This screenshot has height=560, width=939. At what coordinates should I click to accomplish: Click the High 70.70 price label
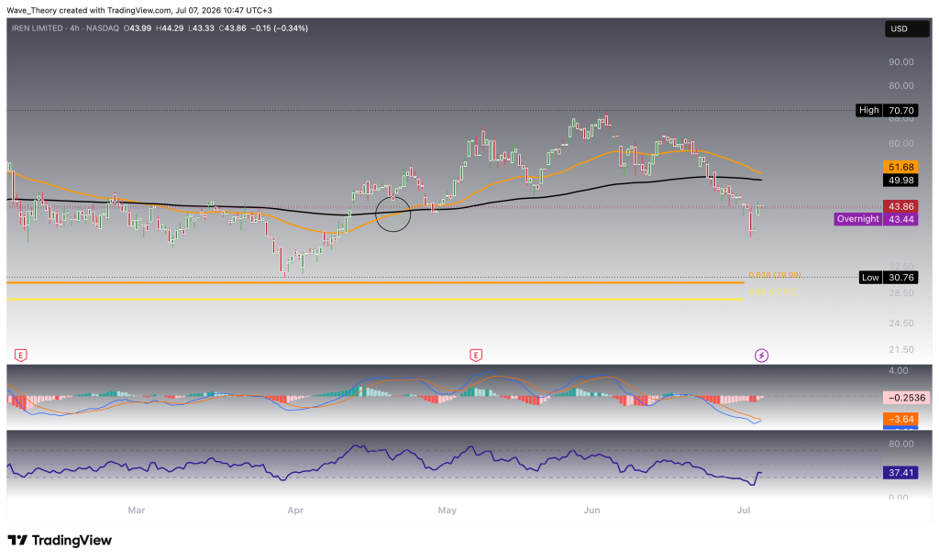click(887, 110)
